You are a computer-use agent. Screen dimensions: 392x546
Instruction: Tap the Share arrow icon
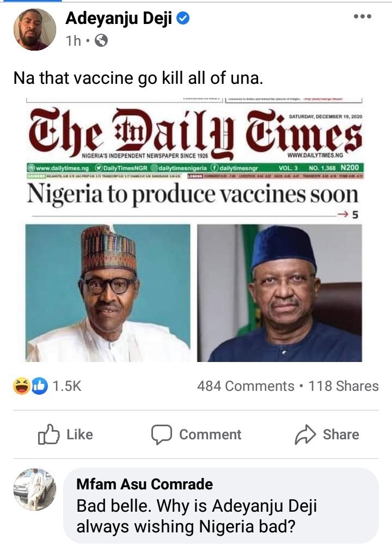click(x=305, y=434)
